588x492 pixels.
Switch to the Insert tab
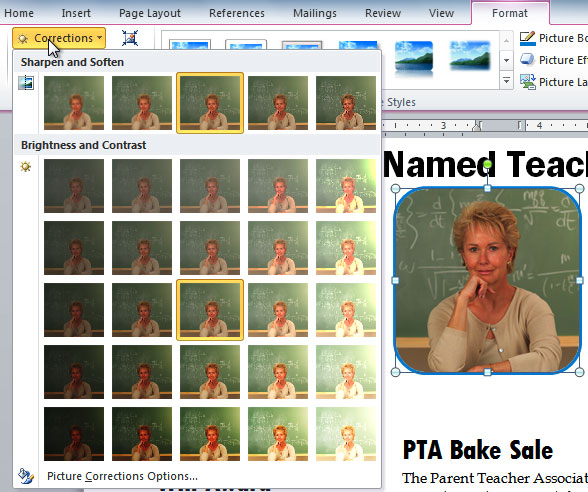pos(76,13)
